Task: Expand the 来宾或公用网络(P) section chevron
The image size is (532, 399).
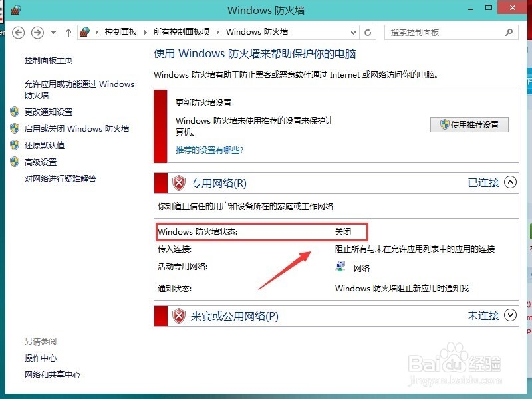Action: click(509, 315)
